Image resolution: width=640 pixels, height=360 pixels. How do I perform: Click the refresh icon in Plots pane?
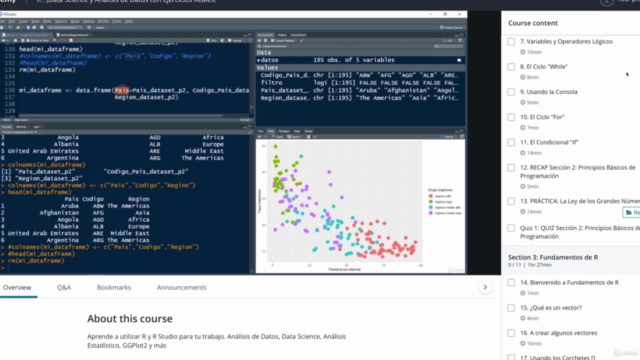462,137
